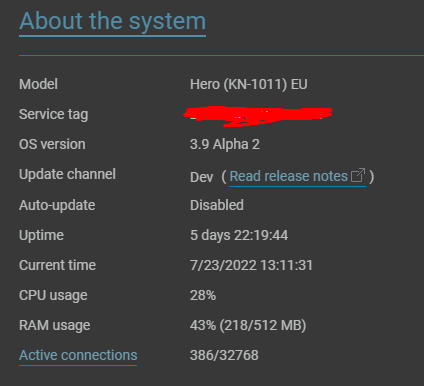Screen dimensions: 424x386
Task: Click the CPU usage label
Action: click(53, 296)
